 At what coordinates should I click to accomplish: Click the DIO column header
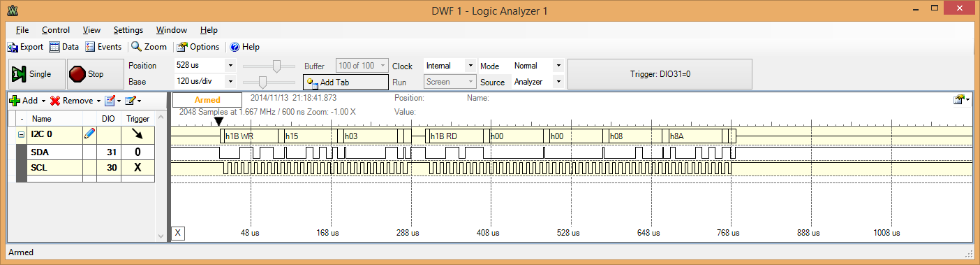[x=108, y=119]
